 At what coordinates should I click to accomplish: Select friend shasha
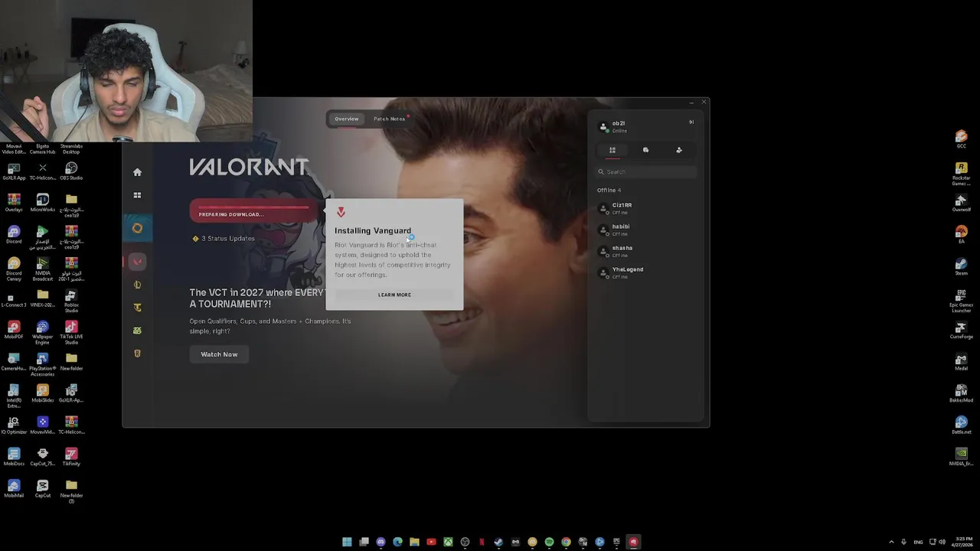[645, 251]
